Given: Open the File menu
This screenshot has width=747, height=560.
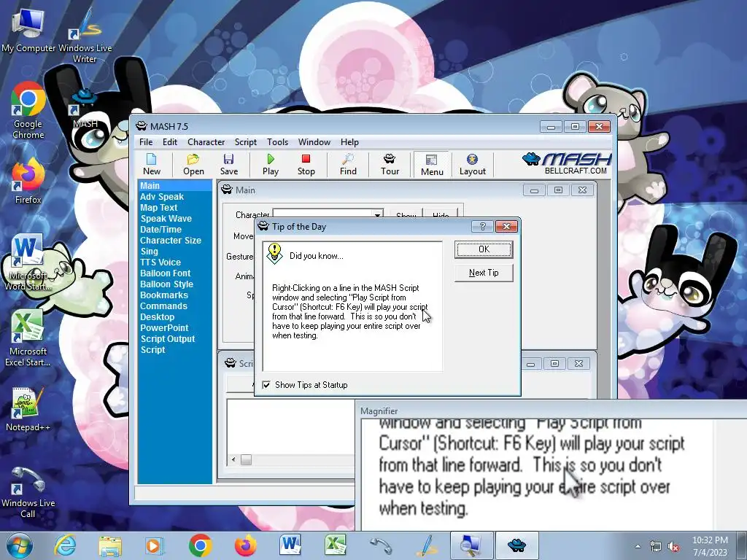Looking at the screenshot, I should tap(146, 142).
